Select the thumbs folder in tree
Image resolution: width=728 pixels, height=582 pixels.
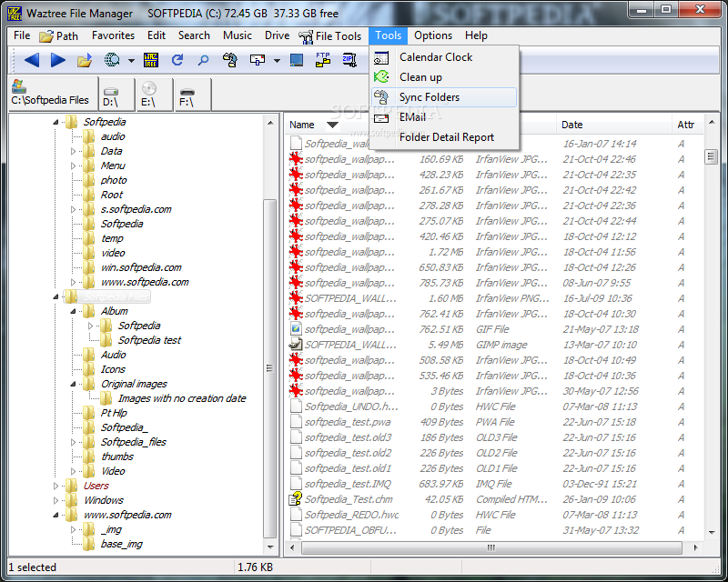coord(117,457)
